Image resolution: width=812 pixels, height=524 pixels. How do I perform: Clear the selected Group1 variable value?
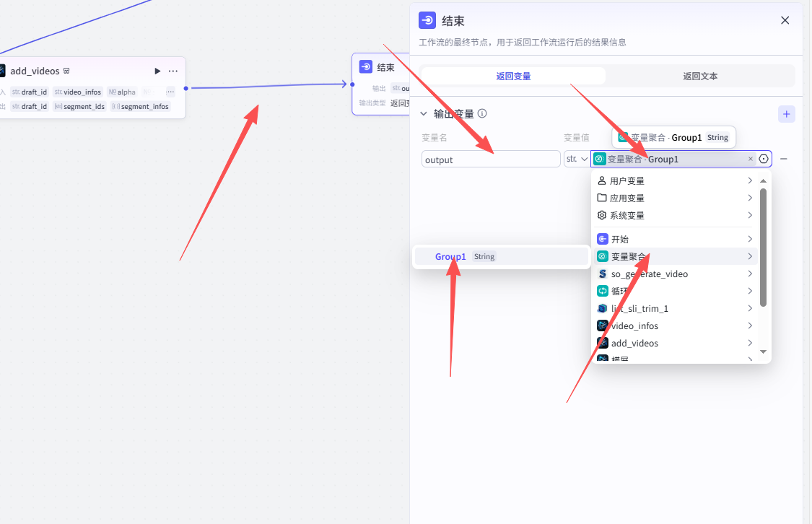coord(750,159)
